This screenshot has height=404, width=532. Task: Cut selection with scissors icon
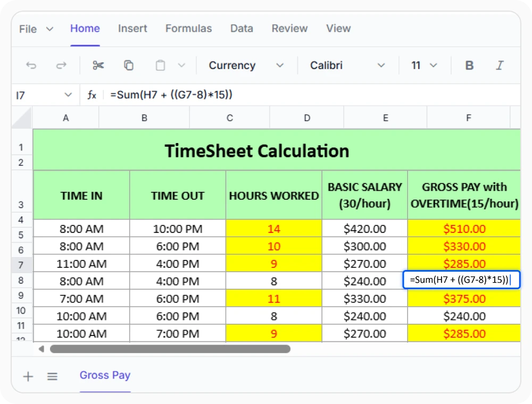(98, 65)
